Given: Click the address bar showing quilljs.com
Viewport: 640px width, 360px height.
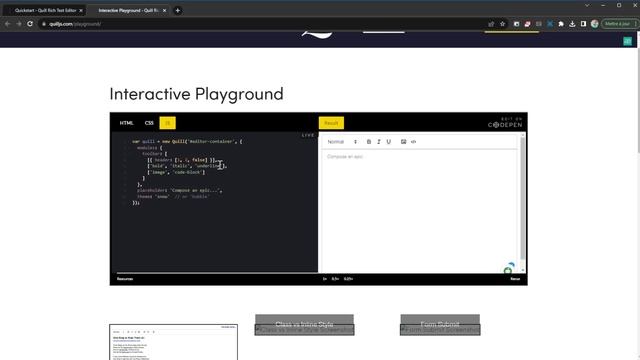Looking at the screenshot, I should click(261, 24).
